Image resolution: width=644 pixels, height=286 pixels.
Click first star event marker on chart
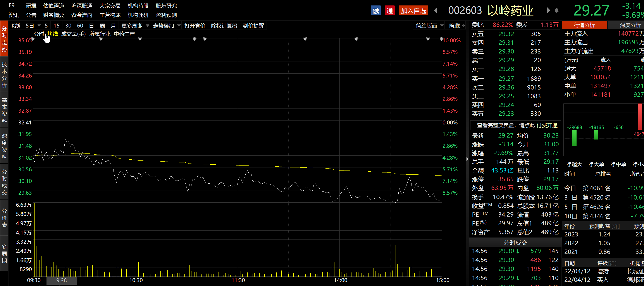click(x=33, y=39)
